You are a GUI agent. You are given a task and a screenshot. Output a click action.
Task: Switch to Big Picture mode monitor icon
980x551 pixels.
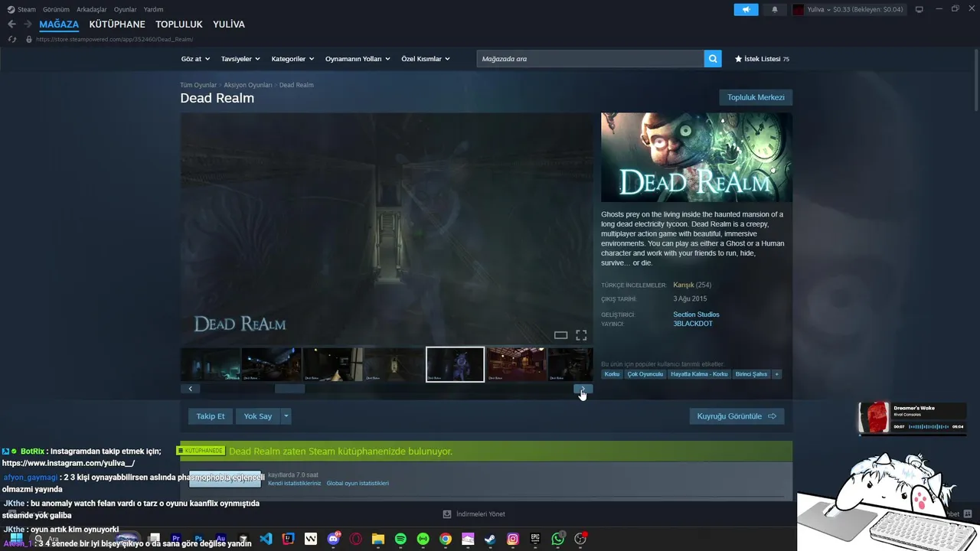tap(920, 9)
